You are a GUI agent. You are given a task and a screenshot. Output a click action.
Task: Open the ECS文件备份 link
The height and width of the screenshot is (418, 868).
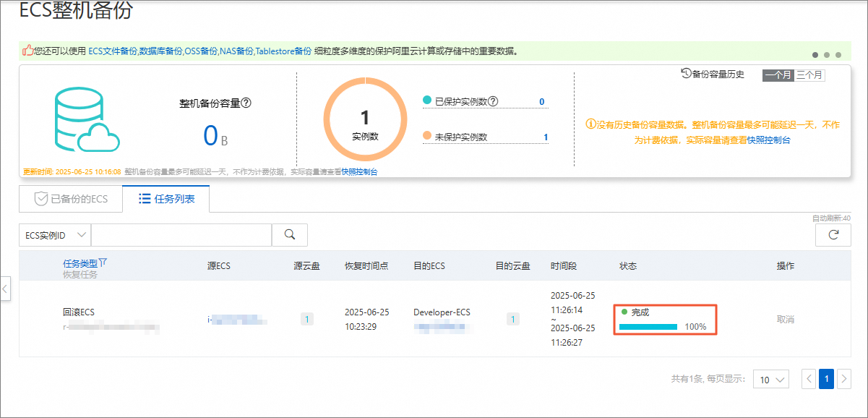113,51
